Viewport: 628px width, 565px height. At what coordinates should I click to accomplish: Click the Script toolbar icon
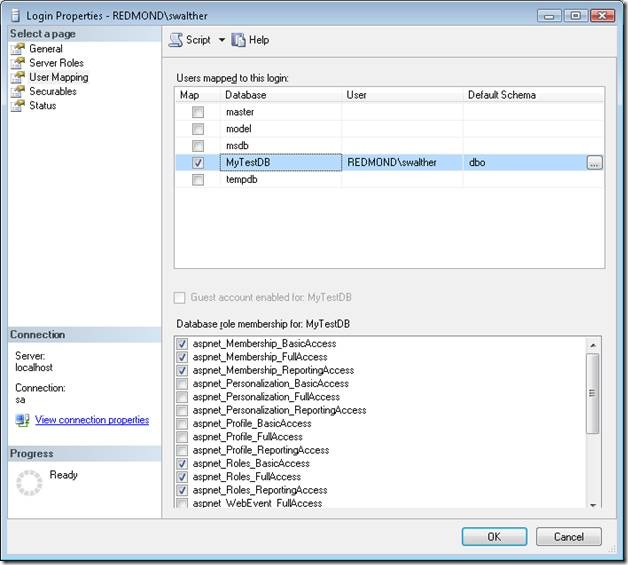[x=176, y=40]
